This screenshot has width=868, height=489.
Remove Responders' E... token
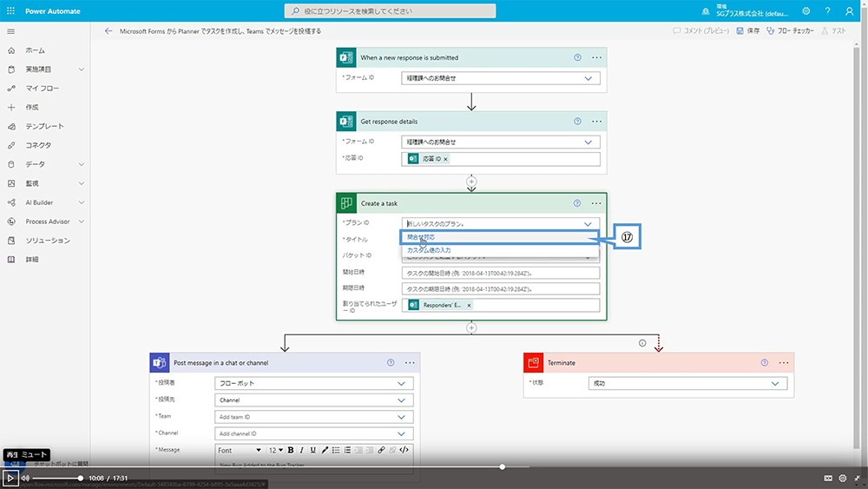coord(469,305)
